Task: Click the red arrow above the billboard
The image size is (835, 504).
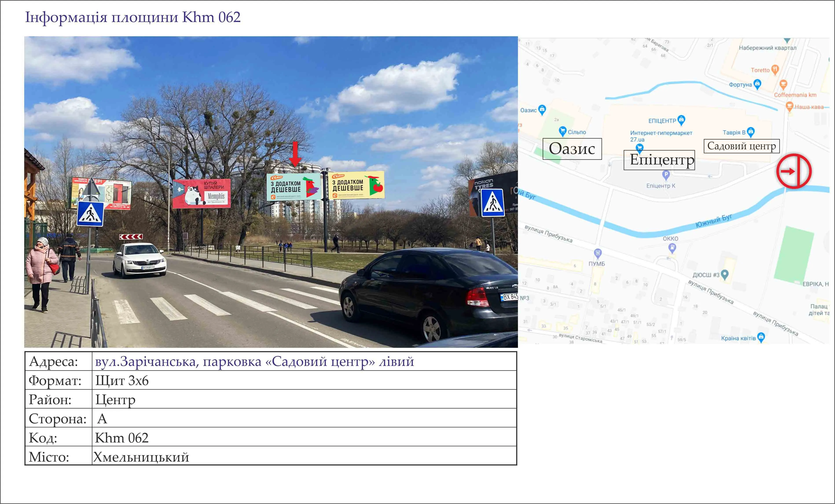Action: [x=295, y=154]
